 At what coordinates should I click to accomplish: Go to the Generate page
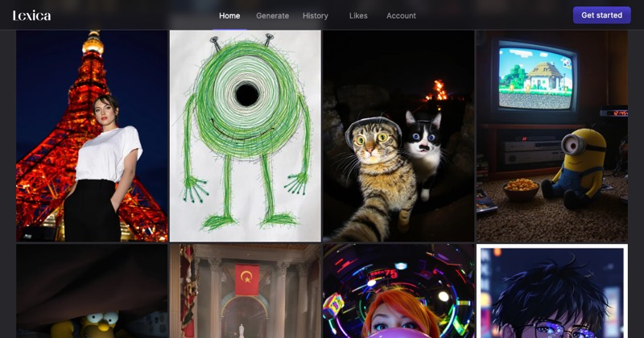click(x=272, y=15)
